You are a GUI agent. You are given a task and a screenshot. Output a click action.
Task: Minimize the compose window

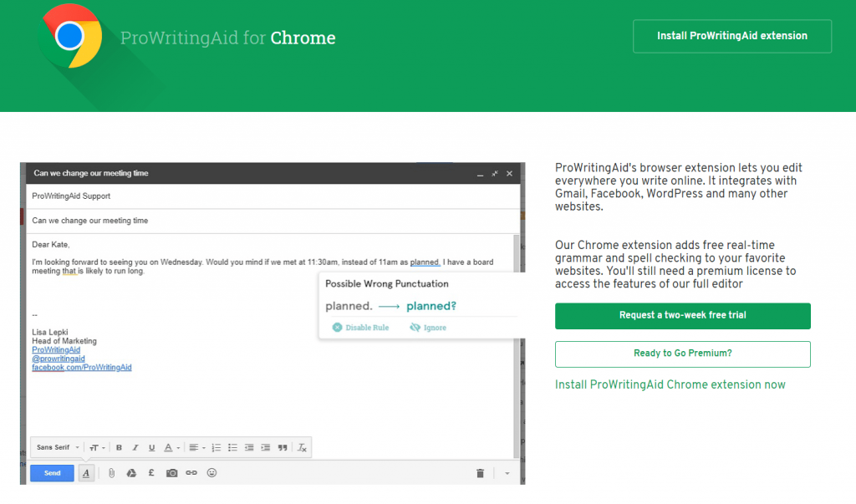point(481,174)
